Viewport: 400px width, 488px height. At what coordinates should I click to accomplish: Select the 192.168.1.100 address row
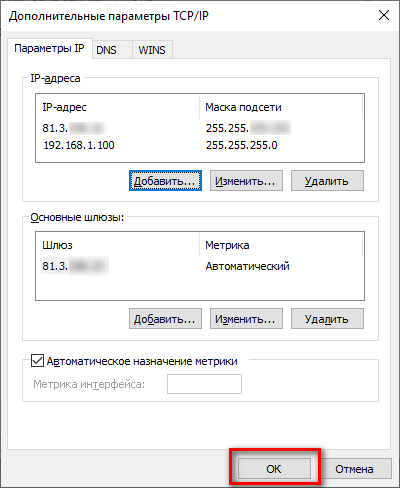point(200,145)
